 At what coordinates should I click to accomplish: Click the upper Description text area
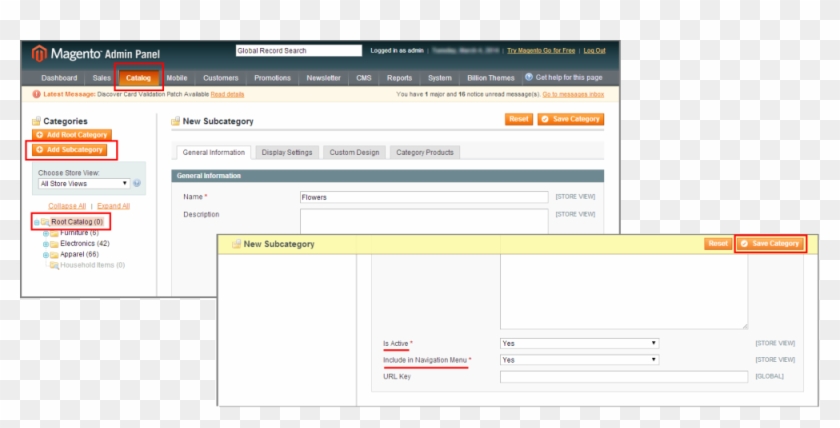(x=424, y=221)
